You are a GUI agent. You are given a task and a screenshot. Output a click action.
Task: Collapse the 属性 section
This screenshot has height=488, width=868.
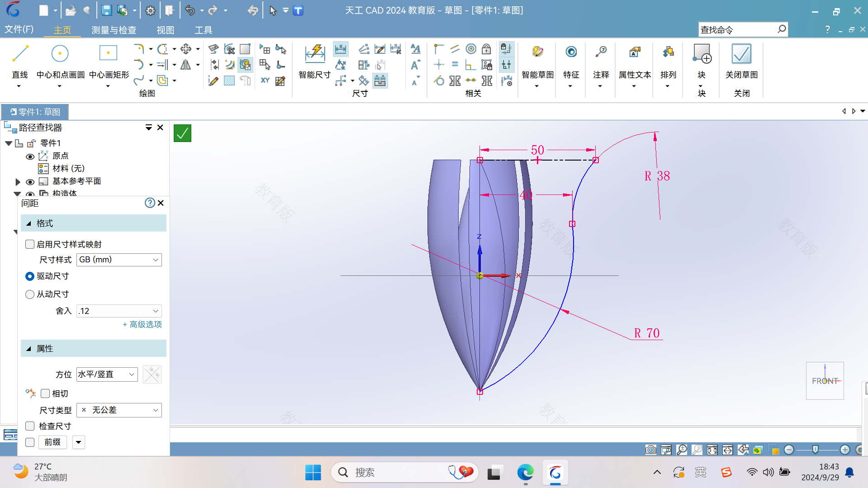29,349
